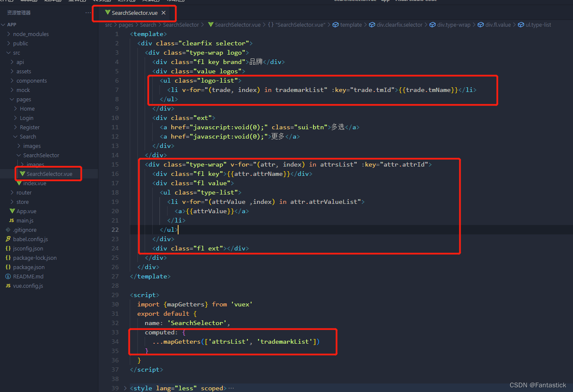Expand the public folder chevron
Image resolution: width=573 pixels, height=392 pixels.
[x=8, y=43]
